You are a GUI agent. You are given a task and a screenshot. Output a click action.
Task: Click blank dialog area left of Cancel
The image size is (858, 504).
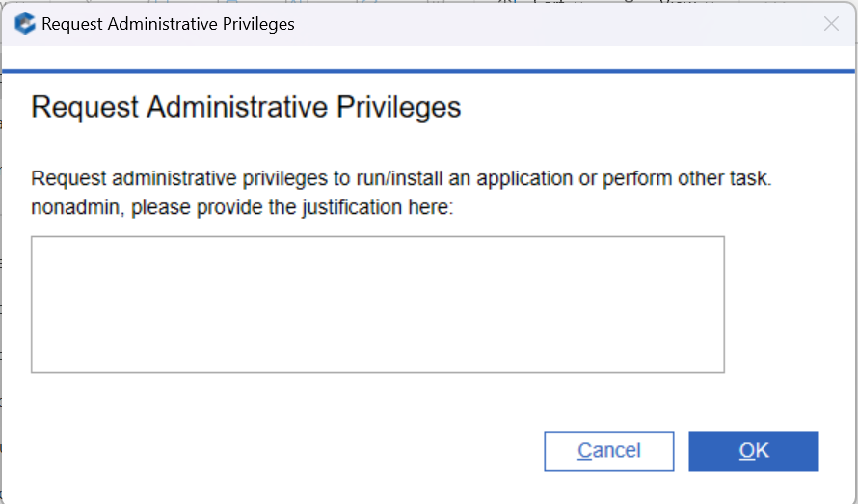pos(289,451)
